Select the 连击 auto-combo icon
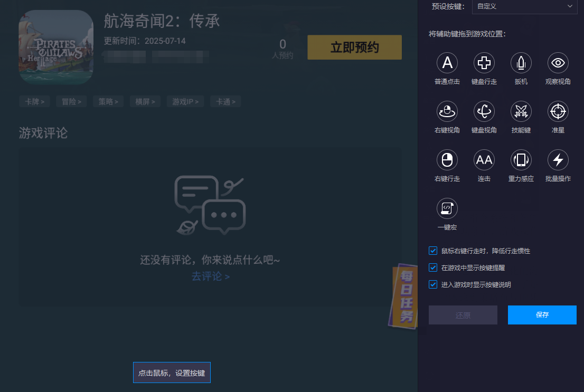584x392 pixels. [484, 159]
